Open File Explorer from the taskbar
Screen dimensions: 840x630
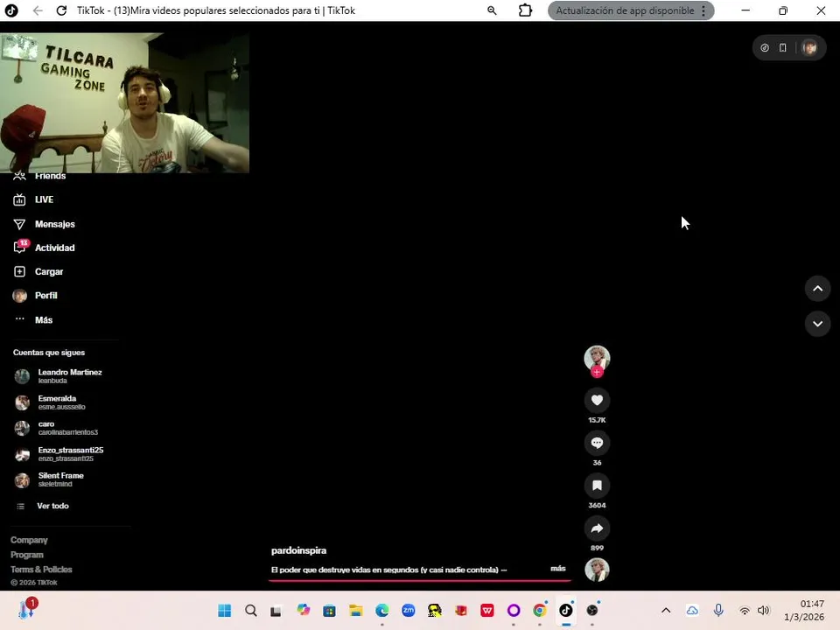(356, 610)
